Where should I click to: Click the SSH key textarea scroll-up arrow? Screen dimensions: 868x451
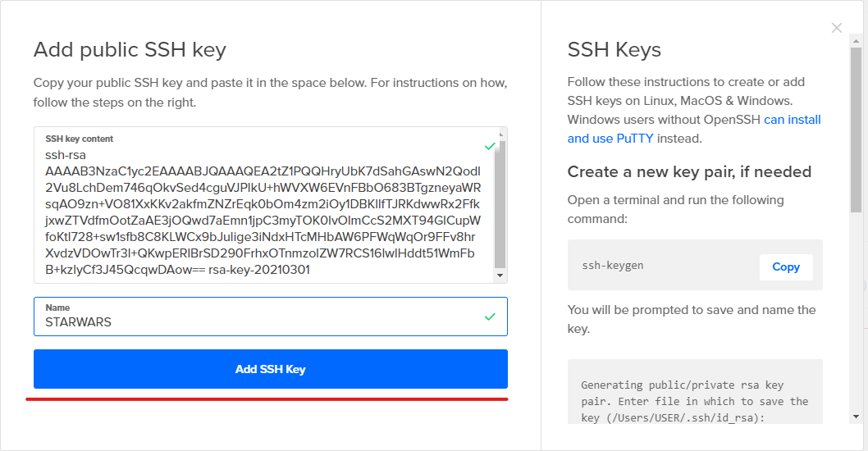[x=500, y=134]
